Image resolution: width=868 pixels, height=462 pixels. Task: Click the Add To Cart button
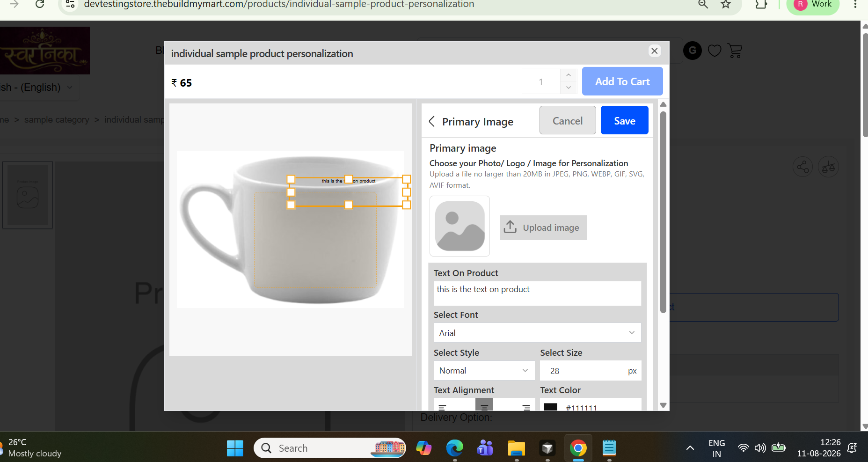pos(622,81)
